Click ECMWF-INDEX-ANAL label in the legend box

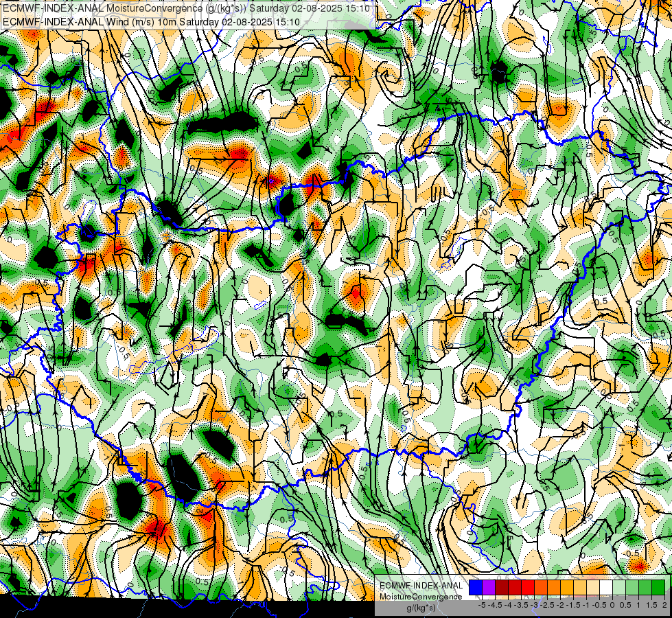pos(421,586)
